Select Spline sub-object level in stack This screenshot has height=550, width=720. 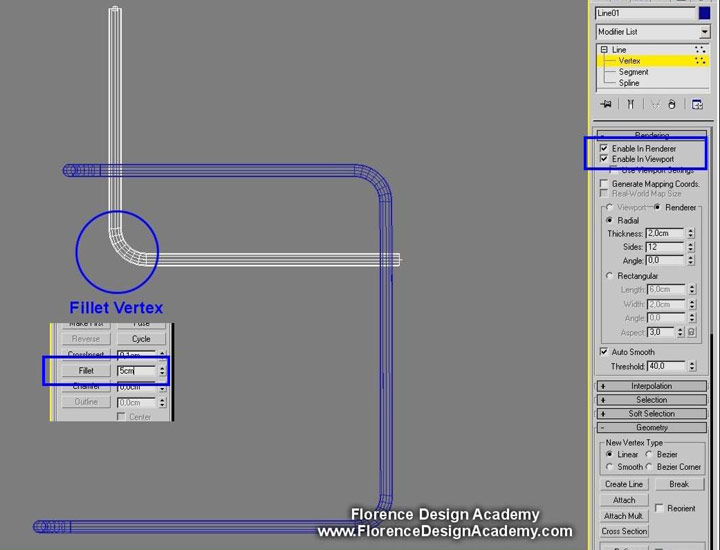tap(629, 83)
